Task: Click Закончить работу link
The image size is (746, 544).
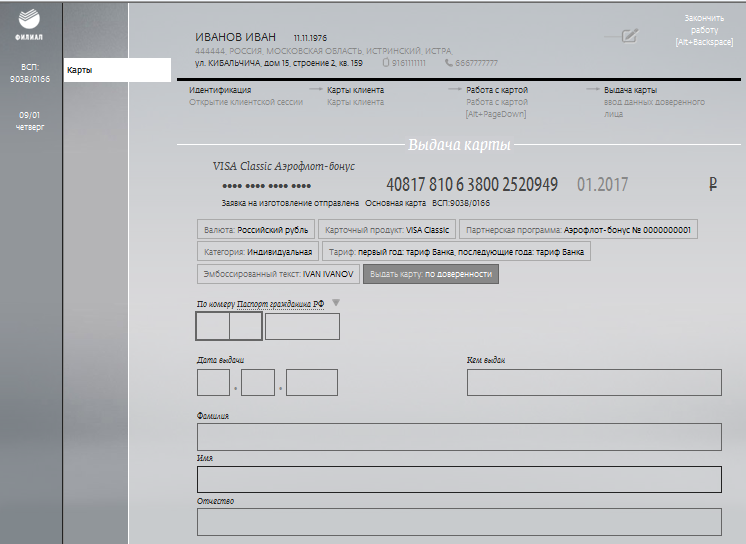Action: [x=704, y=30]
